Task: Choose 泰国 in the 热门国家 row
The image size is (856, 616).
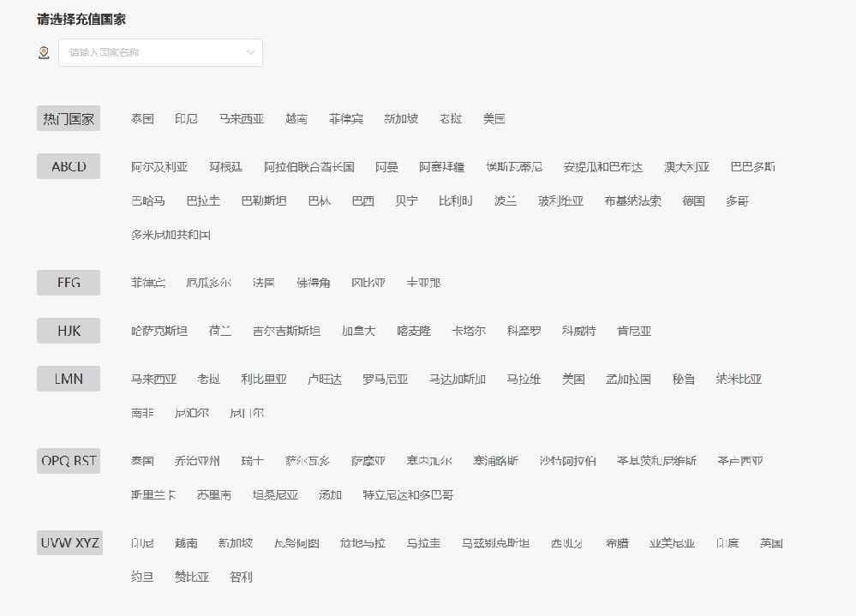Action: (x=142, y=118)
